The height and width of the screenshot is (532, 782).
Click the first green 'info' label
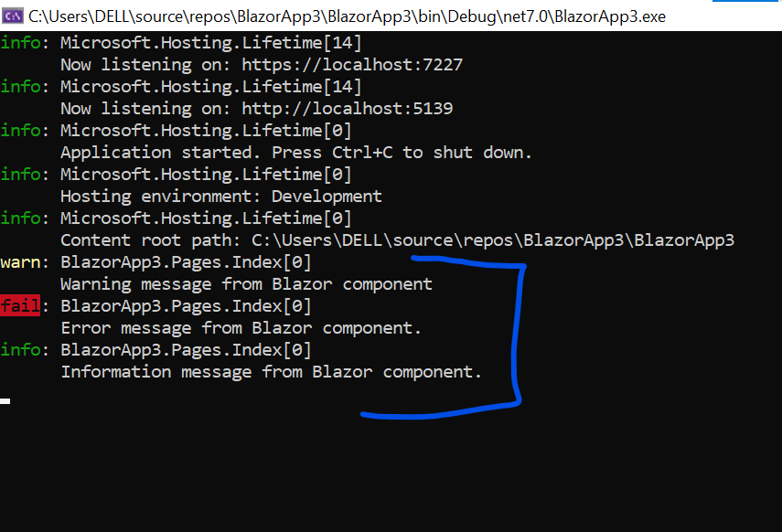pos(20,43)
